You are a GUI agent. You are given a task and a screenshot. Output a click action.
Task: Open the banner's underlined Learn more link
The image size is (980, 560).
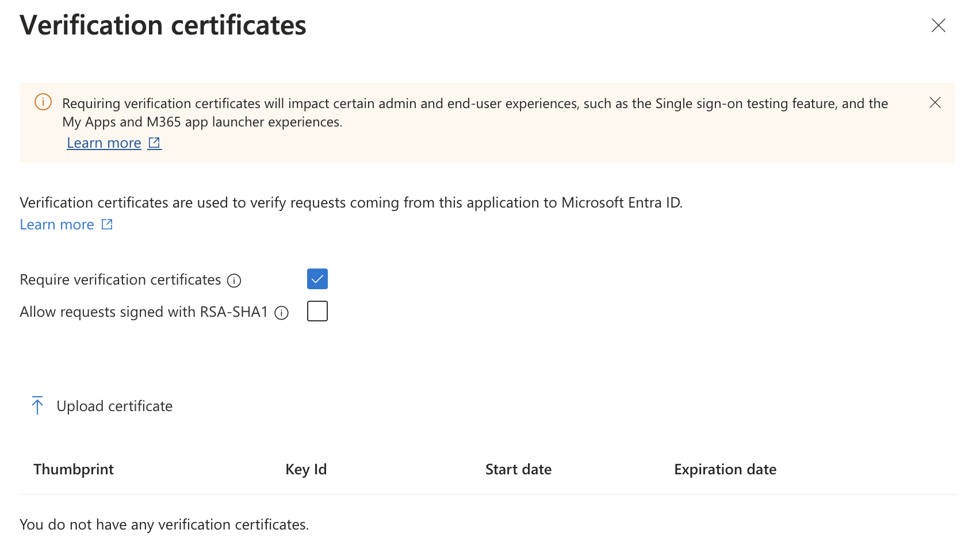coord(104,143)
